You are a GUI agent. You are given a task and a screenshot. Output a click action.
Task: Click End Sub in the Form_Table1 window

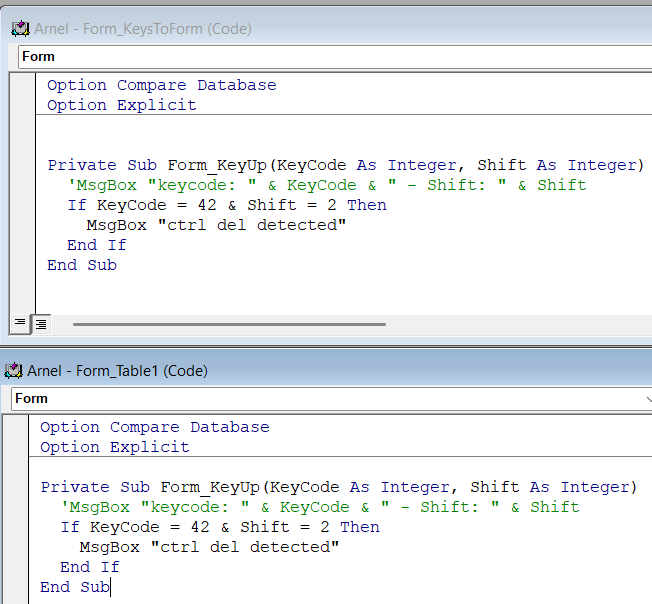(x=75, y=587)
